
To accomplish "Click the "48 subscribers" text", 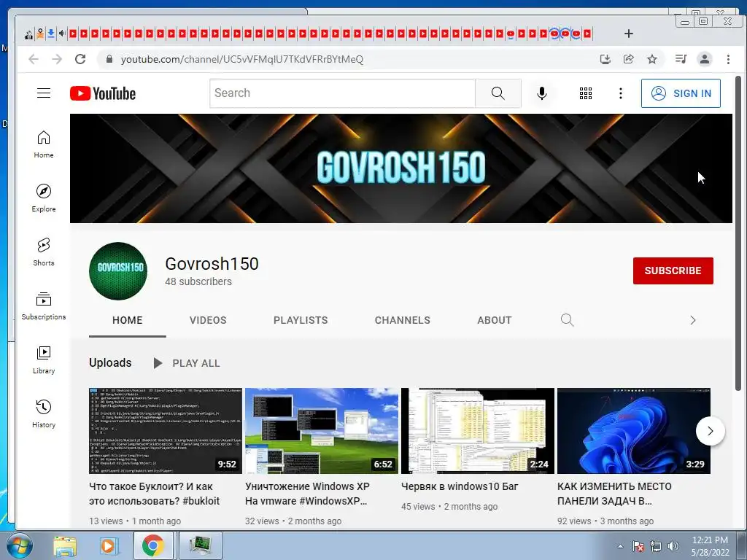I will [198, 281].
